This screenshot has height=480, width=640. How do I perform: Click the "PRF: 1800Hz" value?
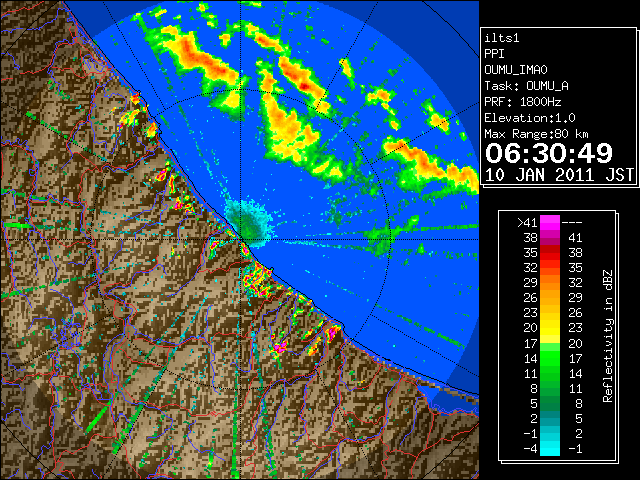point(522,102)
